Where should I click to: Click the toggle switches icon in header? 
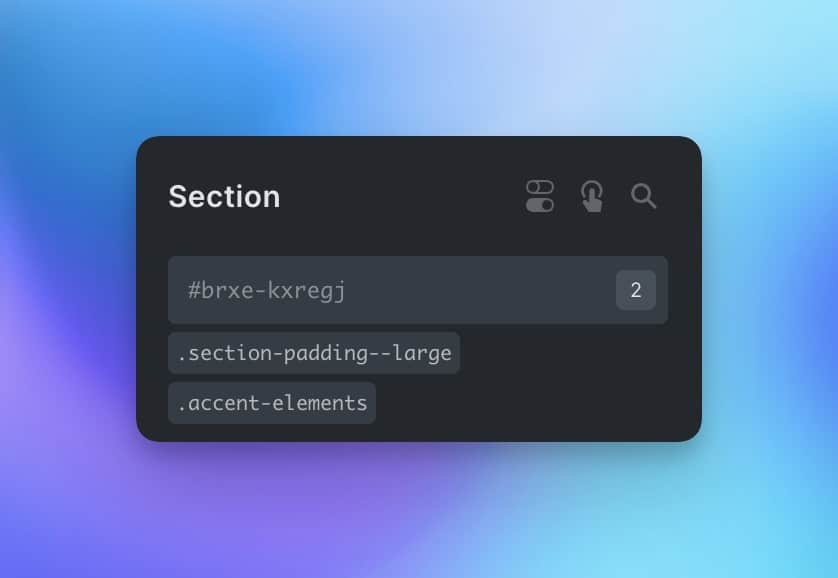540,196
